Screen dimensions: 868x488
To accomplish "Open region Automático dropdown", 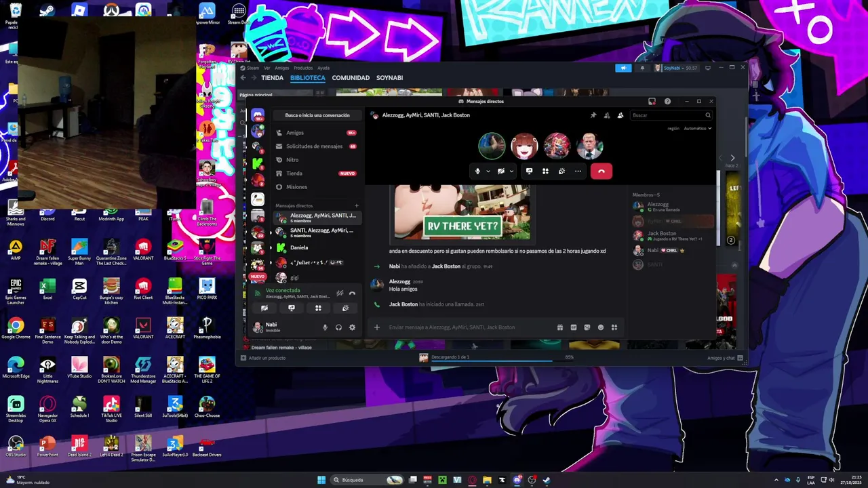I will 698,128.
